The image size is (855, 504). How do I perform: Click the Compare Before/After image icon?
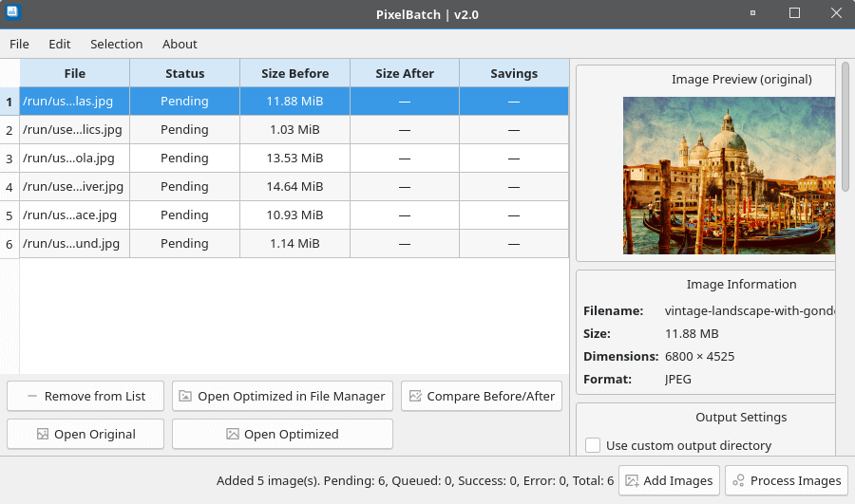click(x=415, y=396)
